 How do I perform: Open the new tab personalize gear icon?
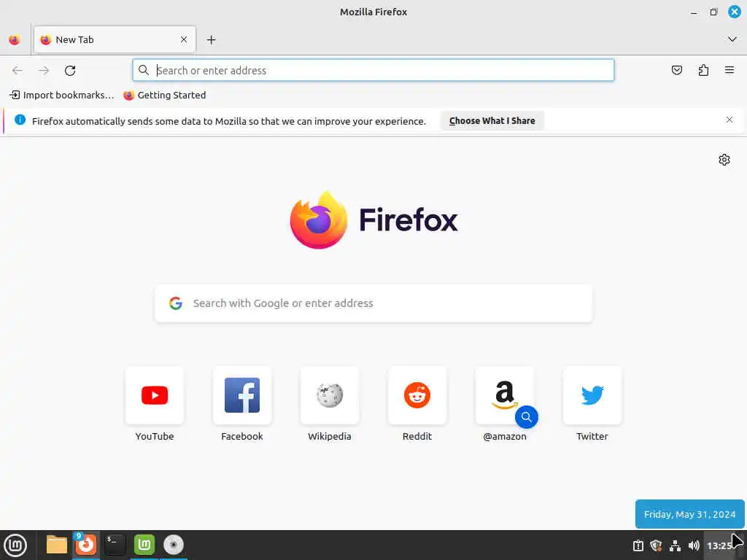[724, 160]
